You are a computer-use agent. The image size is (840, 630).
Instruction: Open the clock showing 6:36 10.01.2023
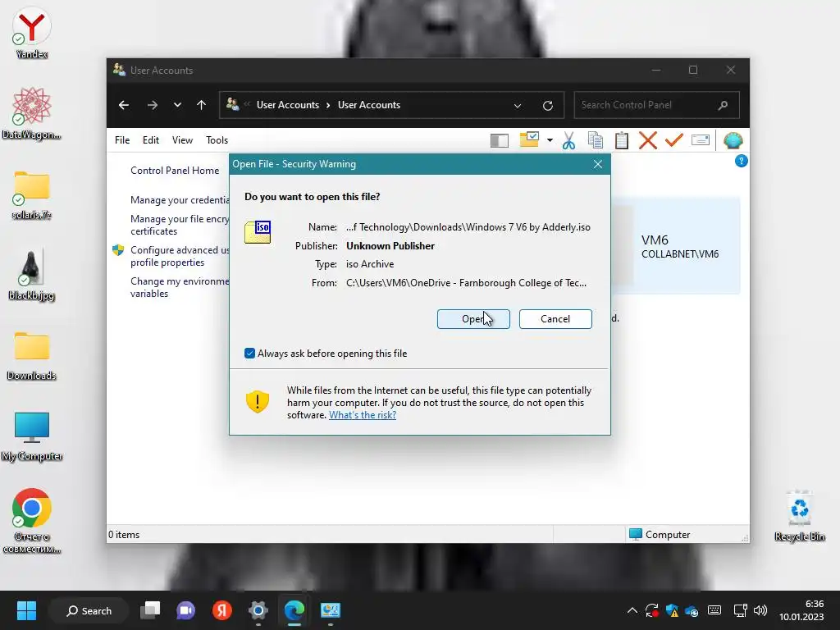(801, 610)
